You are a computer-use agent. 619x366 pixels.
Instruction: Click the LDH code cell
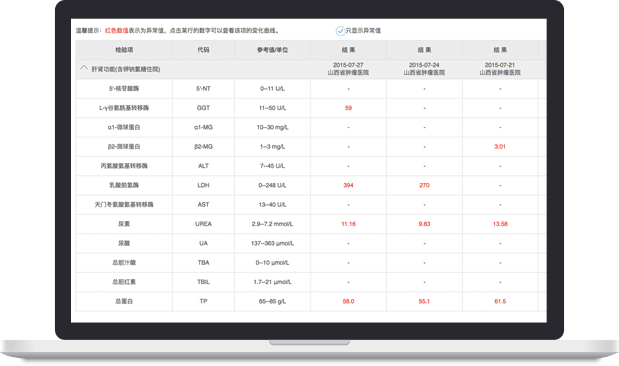[203, 185]
